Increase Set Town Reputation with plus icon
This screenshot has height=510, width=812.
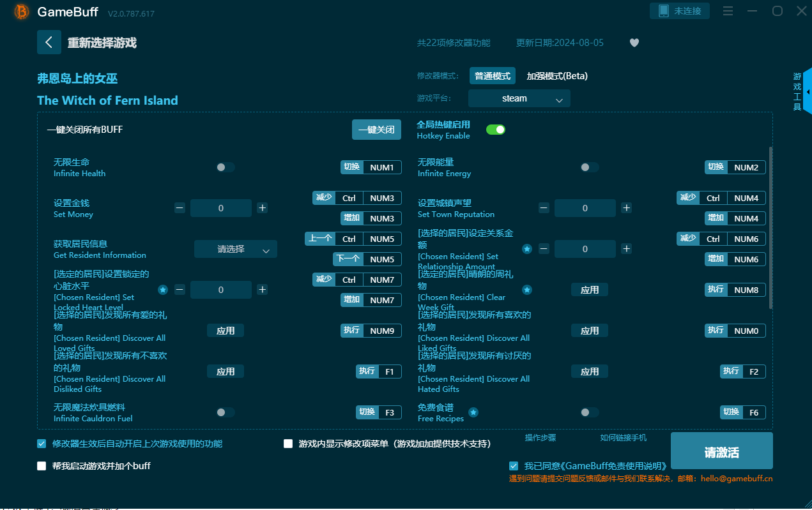pyautogui.click(x=626, y=208)
